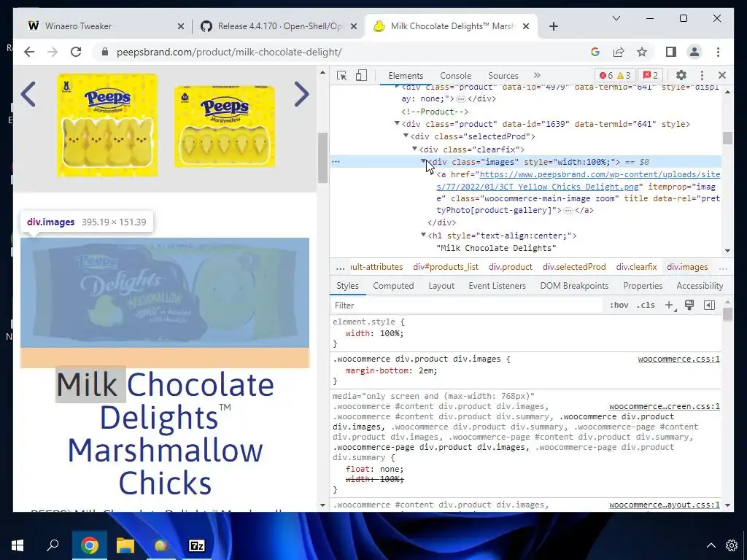Toggle the :hov element state button
Screen dimensions: 747x560
click(x=619, y=306)
